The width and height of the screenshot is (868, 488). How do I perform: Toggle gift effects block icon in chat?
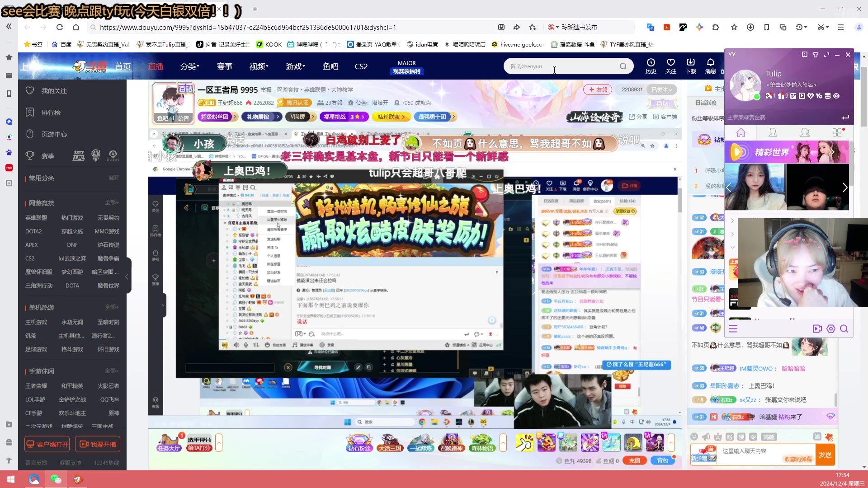point(829,436)
